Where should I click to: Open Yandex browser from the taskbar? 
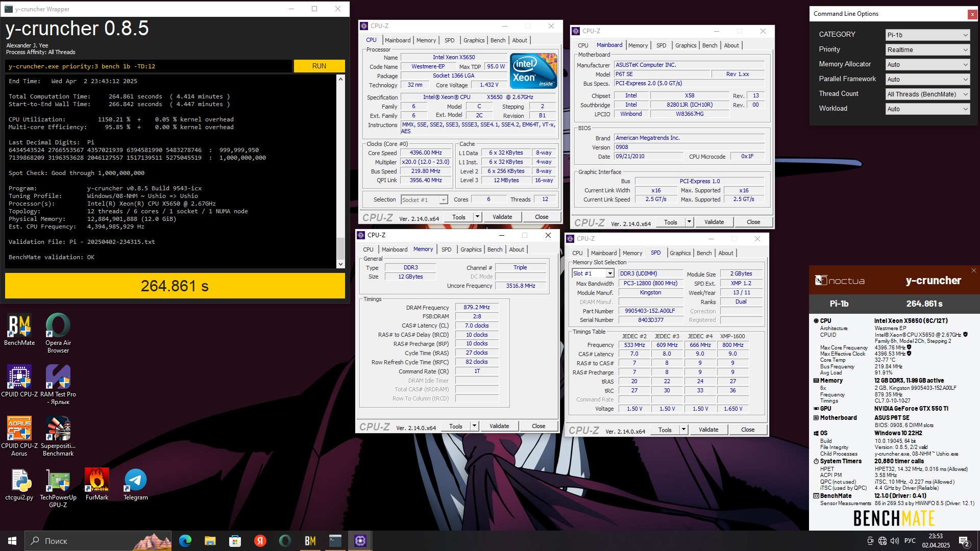(x=260, y=541)
